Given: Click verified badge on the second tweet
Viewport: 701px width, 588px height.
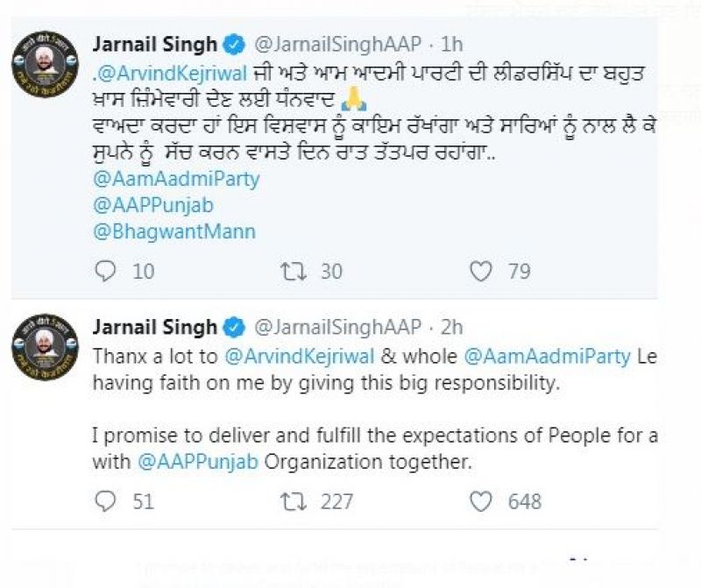Looking at the screenshot, I should click(234, 328).
